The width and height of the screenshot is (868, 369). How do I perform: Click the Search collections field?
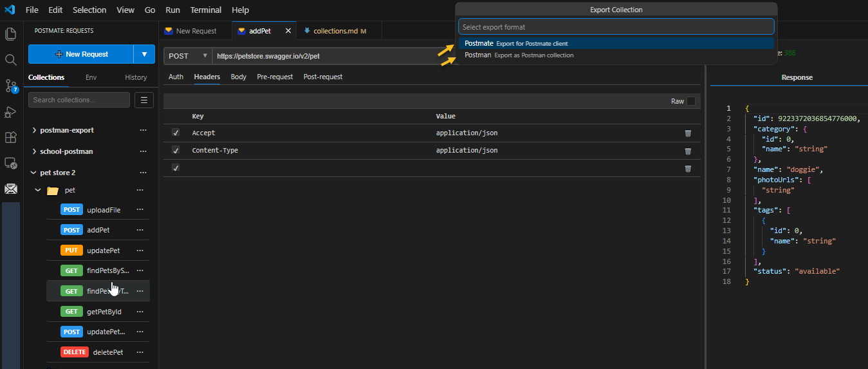79,100
